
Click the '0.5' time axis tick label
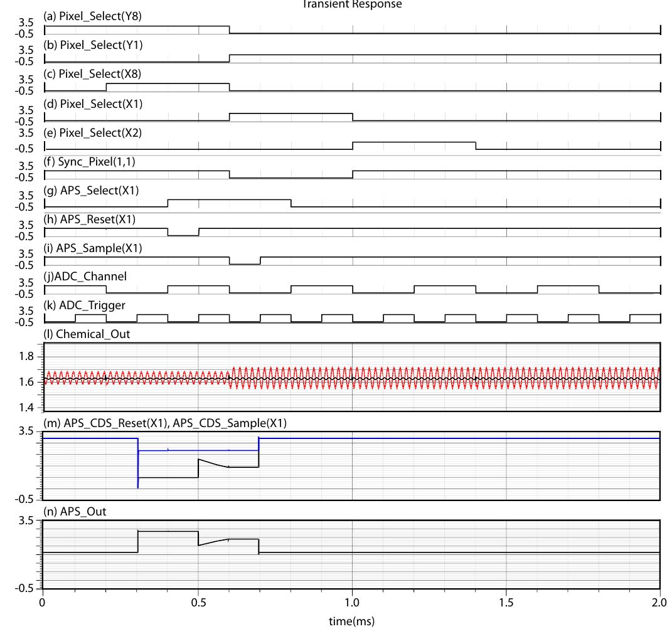198,603
